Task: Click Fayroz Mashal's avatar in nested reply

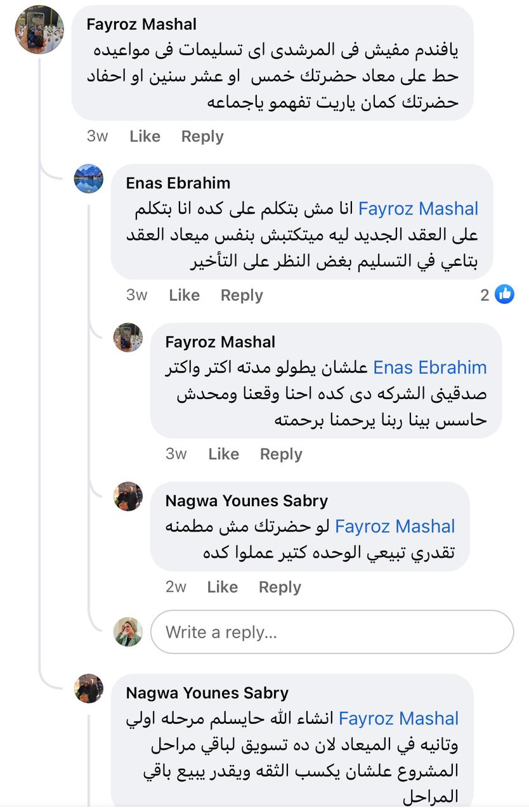Action: [x=127, y=337]
